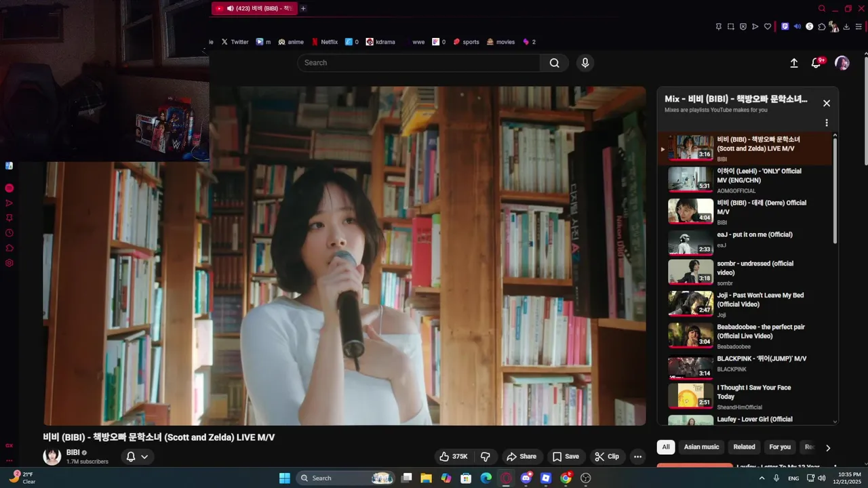This screenshot has height=488, width=868.
Task: Open the movies bookmarks folder
Action: pyautogui.click(x=500, y=42)
